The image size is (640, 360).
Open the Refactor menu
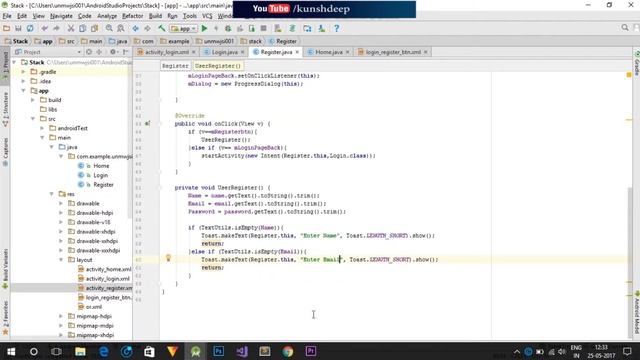click(133, 16)
